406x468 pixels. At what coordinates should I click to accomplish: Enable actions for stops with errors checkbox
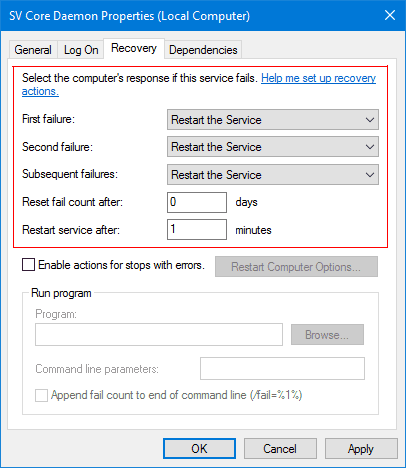coord(28,265)
